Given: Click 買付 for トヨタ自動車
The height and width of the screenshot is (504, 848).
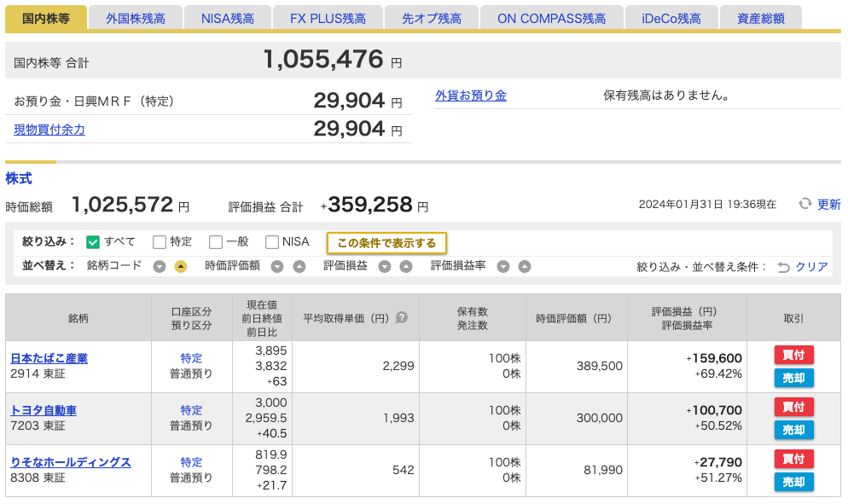Looking at the screenshot, I should (794, 407).
